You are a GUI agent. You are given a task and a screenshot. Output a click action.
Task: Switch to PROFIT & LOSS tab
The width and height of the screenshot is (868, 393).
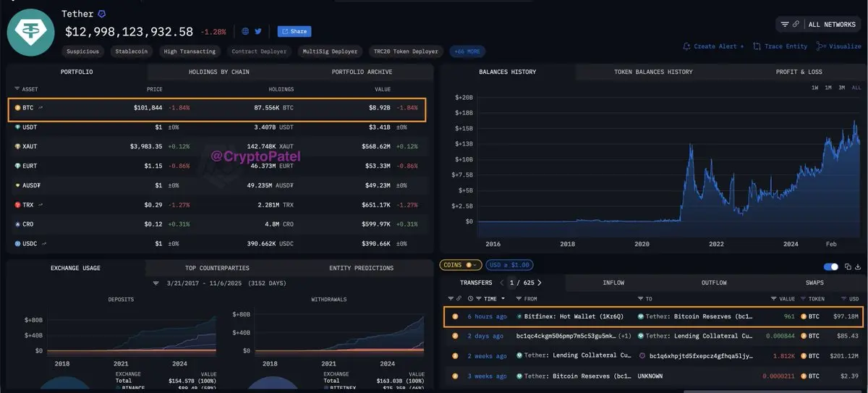point(799,72)
